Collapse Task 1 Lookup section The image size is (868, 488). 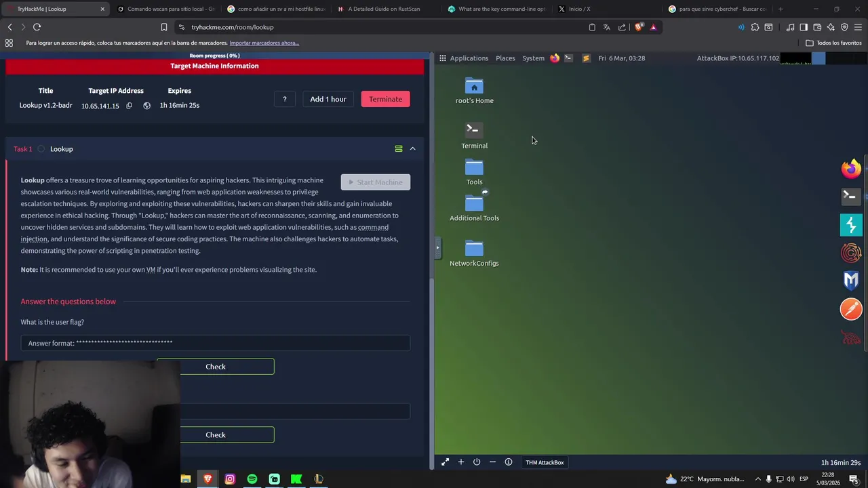[x=412, y=148]
